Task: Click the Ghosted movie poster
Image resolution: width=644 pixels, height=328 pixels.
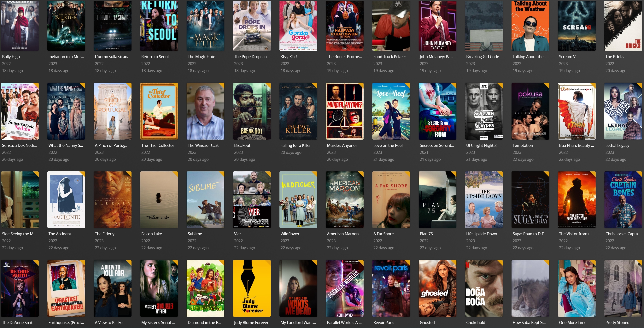Action: coord(437,289)
